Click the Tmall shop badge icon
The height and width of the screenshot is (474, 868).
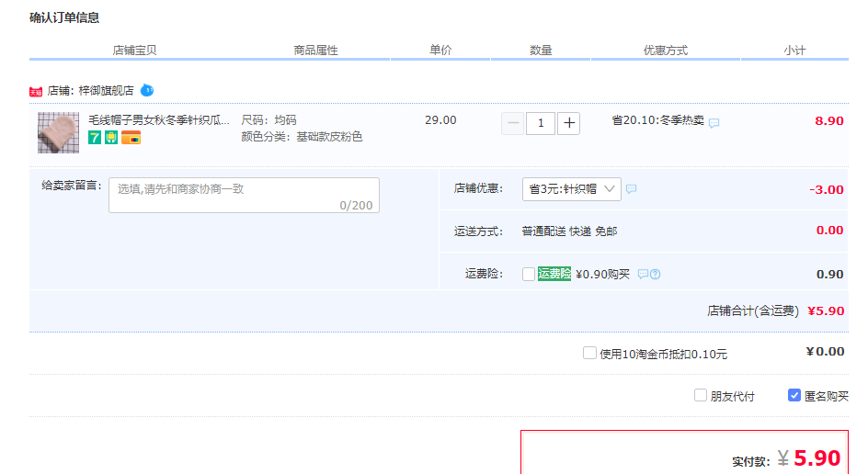coord(36,92)
